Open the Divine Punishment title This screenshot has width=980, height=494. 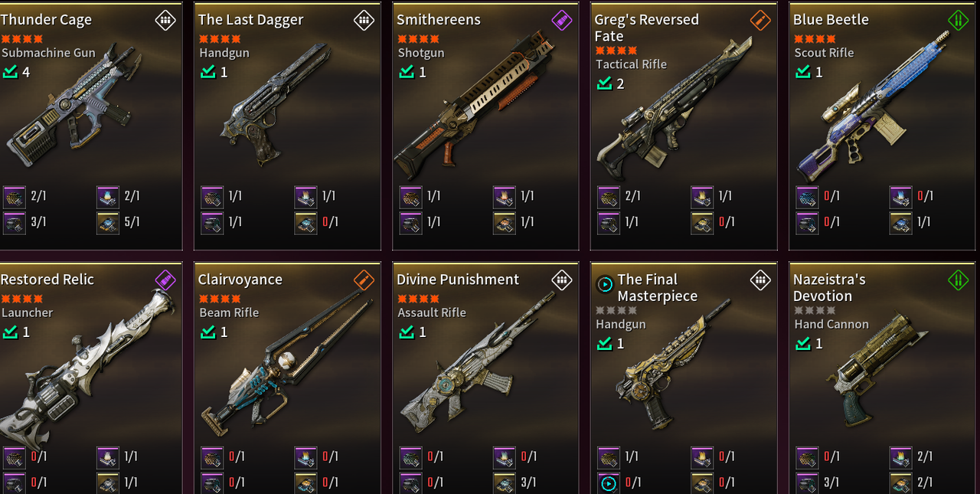458,280
